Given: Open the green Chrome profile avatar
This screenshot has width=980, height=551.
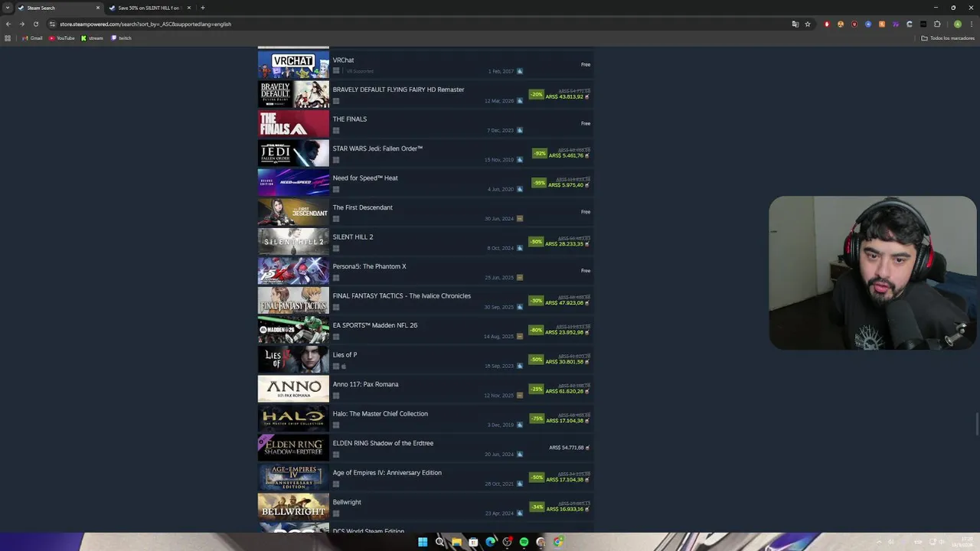Looking at the screenshot, I should 957,24.
